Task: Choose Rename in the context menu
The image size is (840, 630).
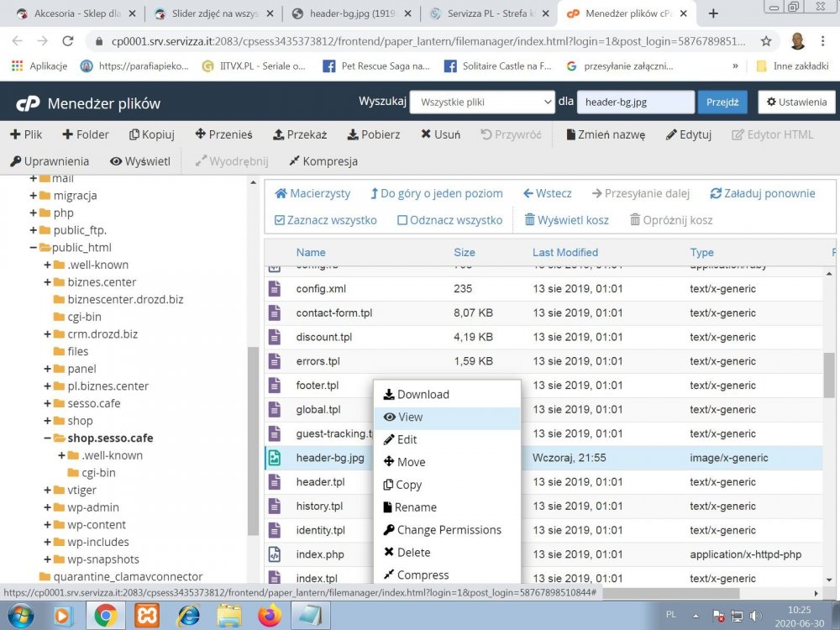Action: (447, 507)
